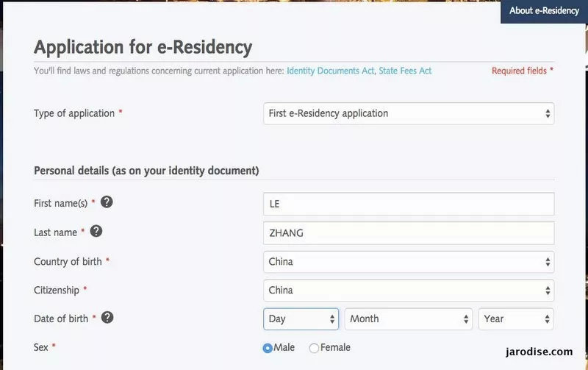Expand the Month dropdown for birth date

click(x=409, y=319)
